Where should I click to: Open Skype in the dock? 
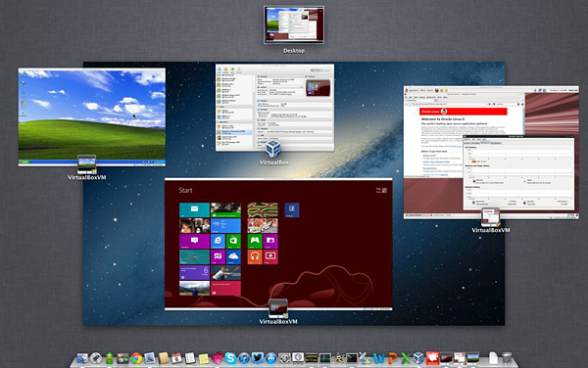[x=230, y=358]
